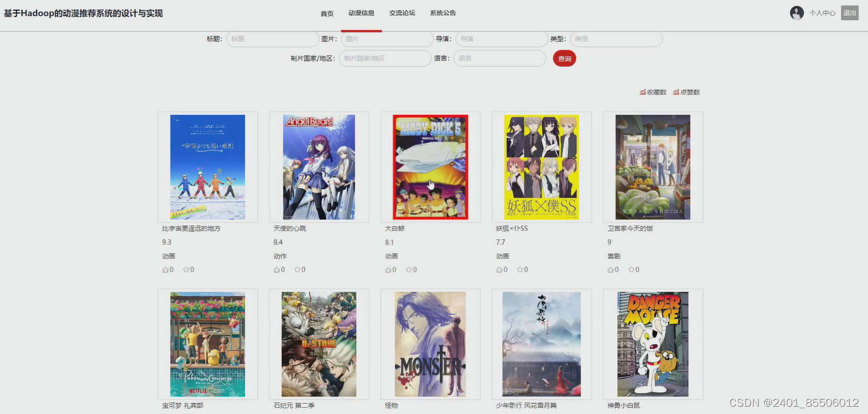The width and height of the screenshot is (868, 414).
Task: Open 少年歌行 风花雪月篇 poster thumbnail
Action: tap(541, 344)
